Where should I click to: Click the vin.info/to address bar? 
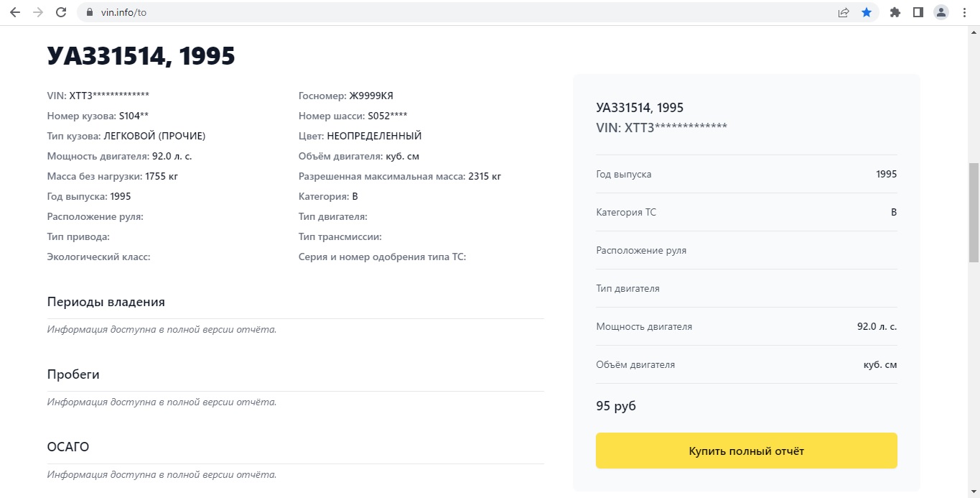[x=431, y=12]
